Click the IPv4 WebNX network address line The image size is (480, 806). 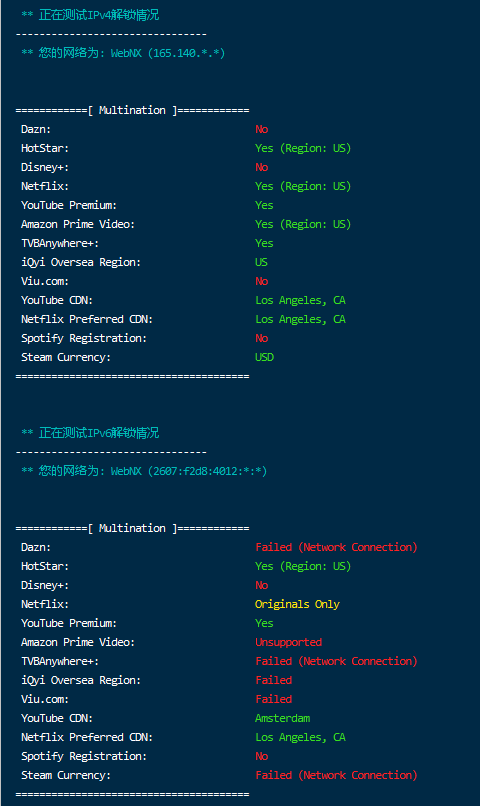pyautogui.click(x=123, y=53)
